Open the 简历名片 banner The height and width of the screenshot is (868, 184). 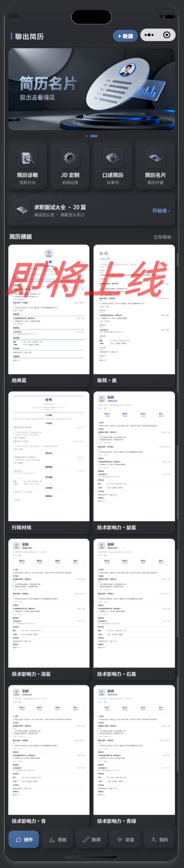click(92, 89)
